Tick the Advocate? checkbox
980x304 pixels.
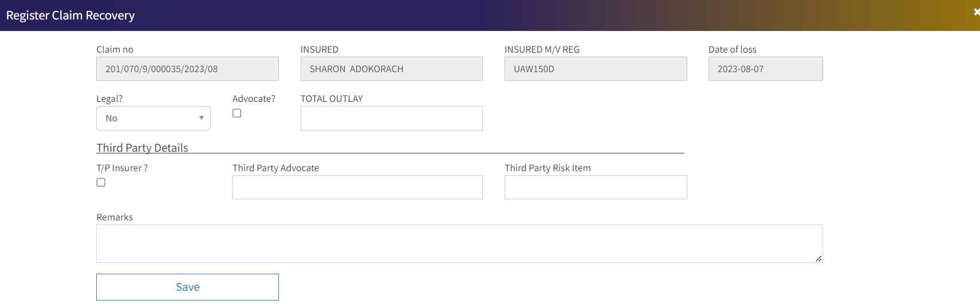[x=237, y=113]
